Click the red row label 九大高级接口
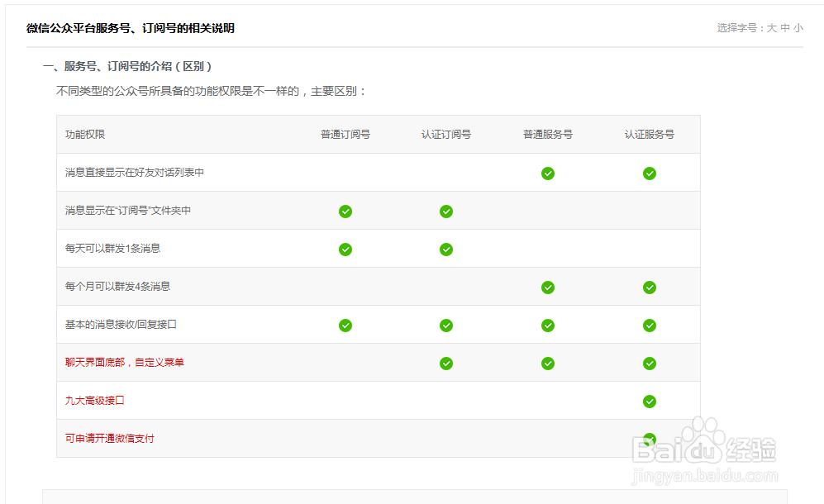This screenshot has height=504, width=824. 94,401
